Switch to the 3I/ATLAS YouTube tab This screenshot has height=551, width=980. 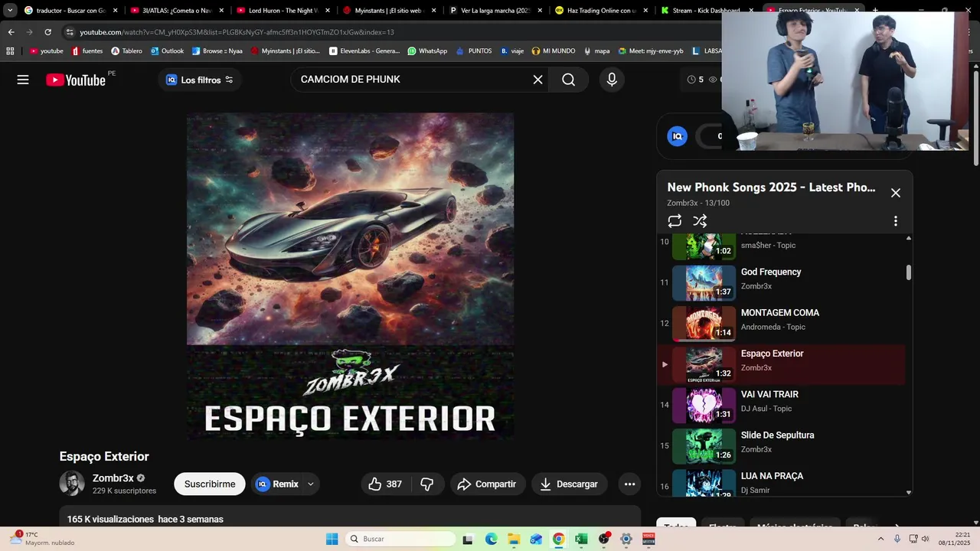point(176,11)
